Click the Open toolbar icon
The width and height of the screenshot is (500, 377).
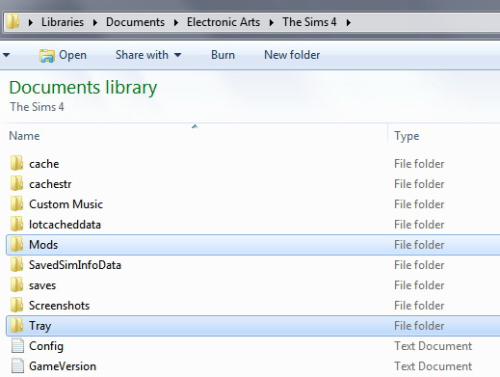click(47, 55)
